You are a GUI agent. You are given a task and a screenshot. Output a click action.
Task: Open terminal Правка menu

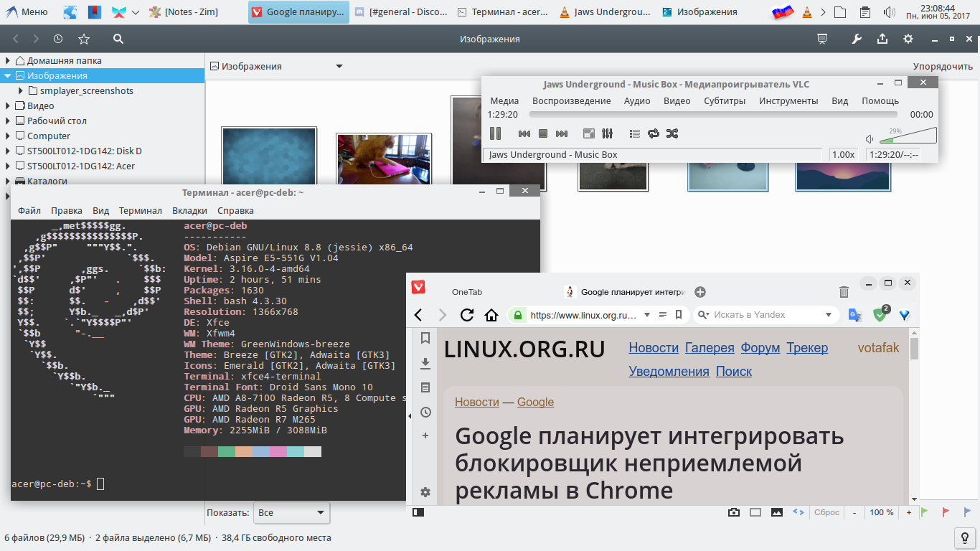(x=67, y=210)
